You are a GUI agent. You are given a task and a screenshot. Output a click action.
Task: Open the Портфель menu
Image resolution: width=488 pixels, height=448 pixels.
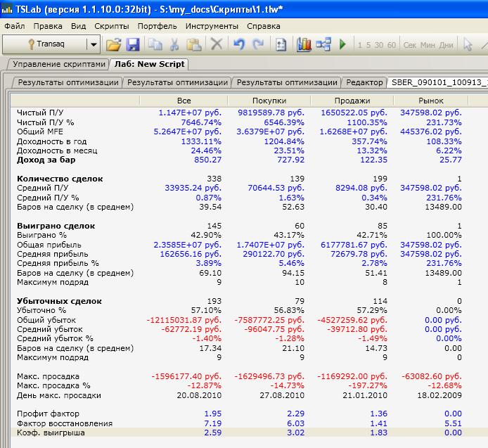point(158,26)
